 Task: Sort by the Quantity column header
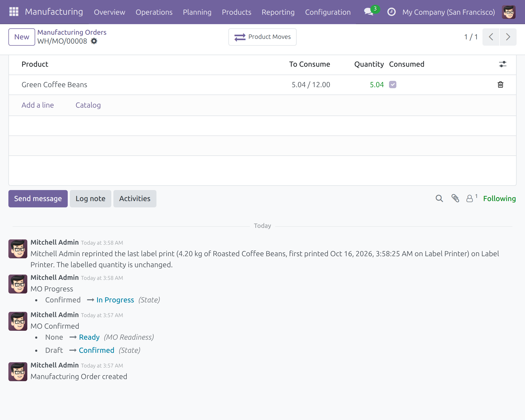369,64
